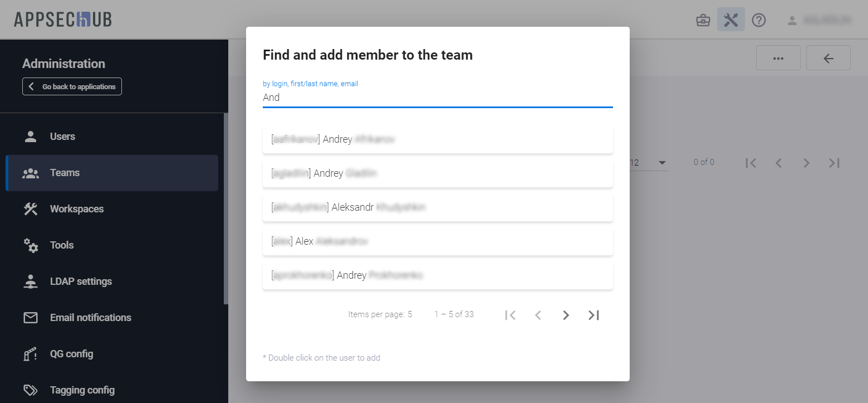Open the Users menu item
The image size is (868, 403).
62,137
